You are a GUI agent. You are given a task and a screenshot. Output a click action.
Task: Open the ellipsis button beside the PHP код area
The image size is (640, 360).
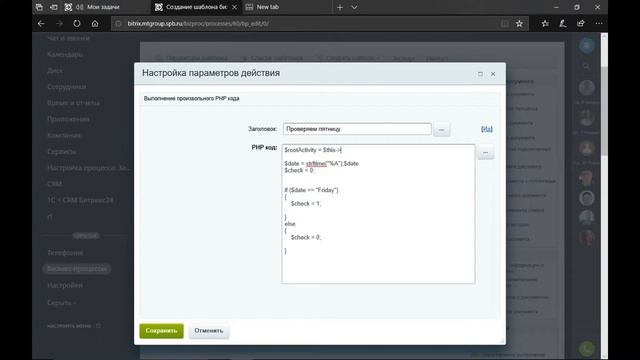(x=485, y=152)
